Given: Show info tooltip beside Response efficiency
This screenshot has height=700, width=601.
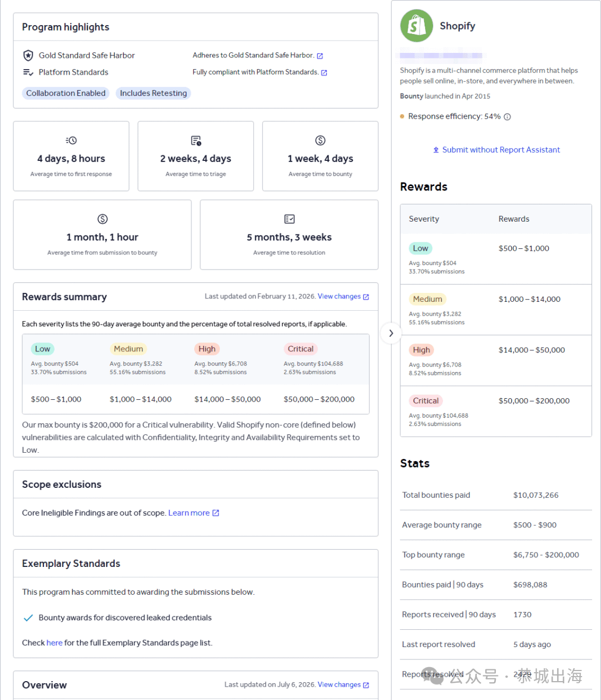Looking at the screenshot, I should pyautogui.click(x=508, y=117).
